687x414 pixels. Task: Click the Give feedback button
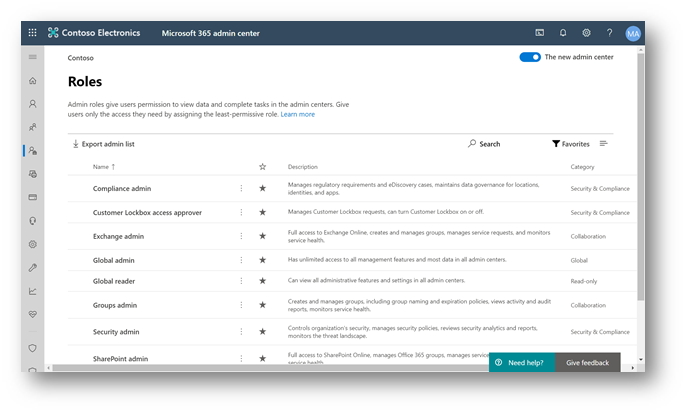pyautogui.click(x=588, y=362)
